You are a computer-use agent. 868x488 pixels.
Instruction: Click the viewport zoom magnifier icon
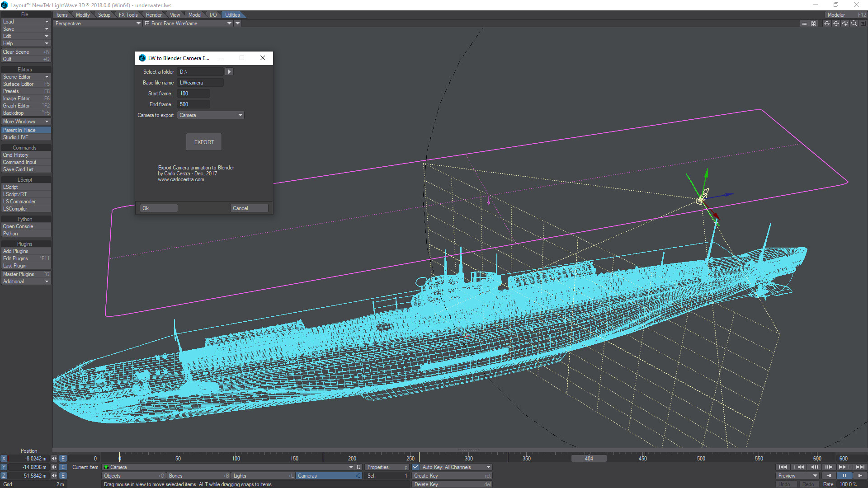854,23
